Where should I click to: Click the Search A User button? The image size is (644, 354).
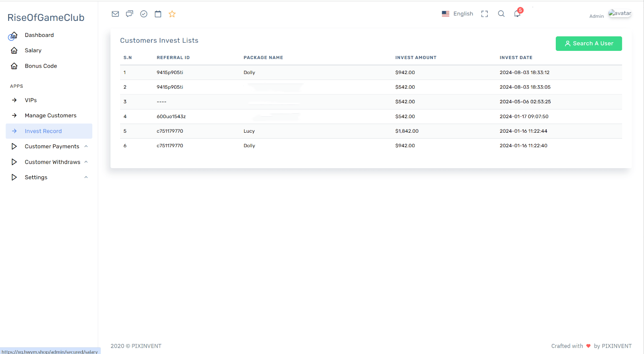589,44
